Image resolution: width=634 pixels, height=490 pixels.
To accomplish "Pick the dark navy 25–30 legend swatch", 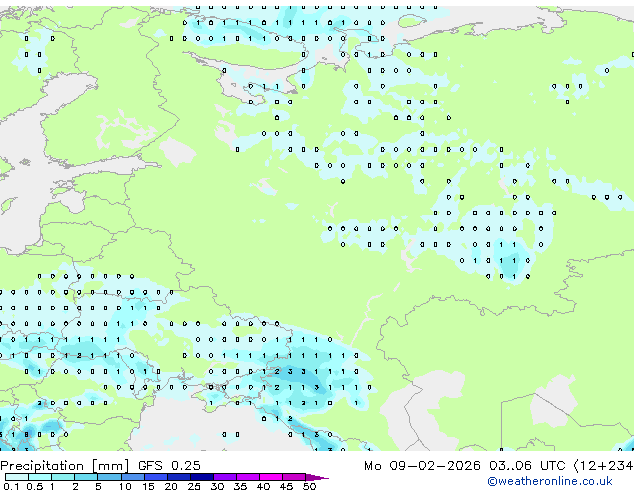I will [202, 477].
